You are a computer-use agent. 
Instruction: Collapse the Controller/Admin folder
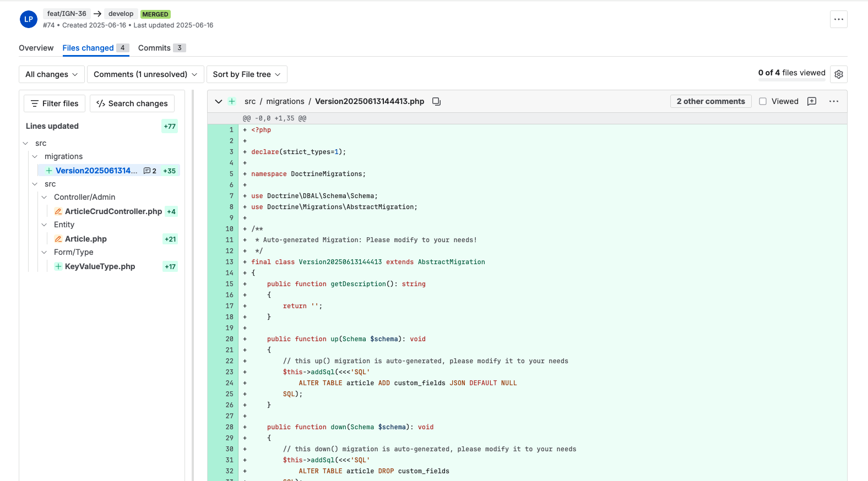click(44, 197)
